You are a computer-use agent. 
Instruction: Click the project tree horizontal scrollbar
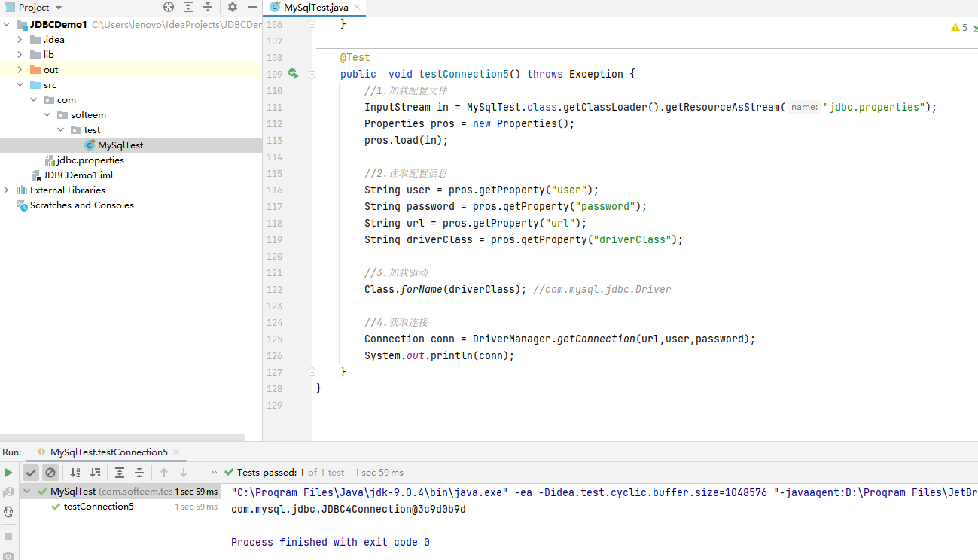pos(123,437)
